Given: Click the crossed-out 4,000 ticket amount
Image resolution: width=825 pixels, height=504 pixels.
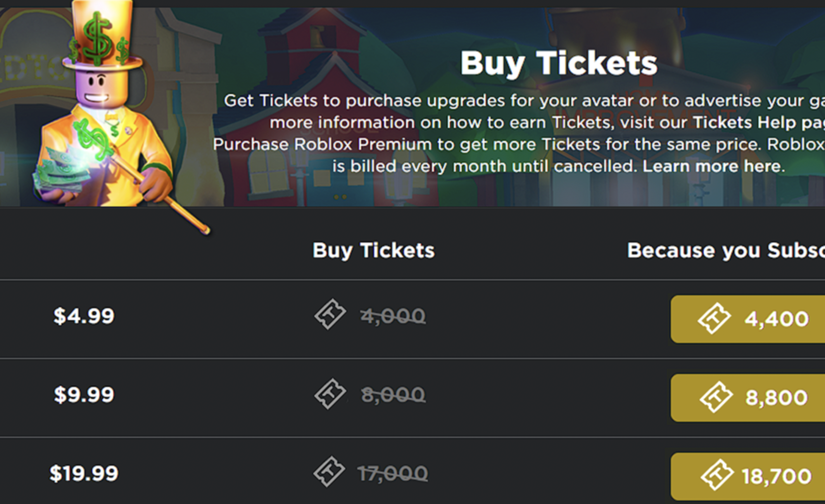Looking at the screenshot, I should click(x=393, y=316).
